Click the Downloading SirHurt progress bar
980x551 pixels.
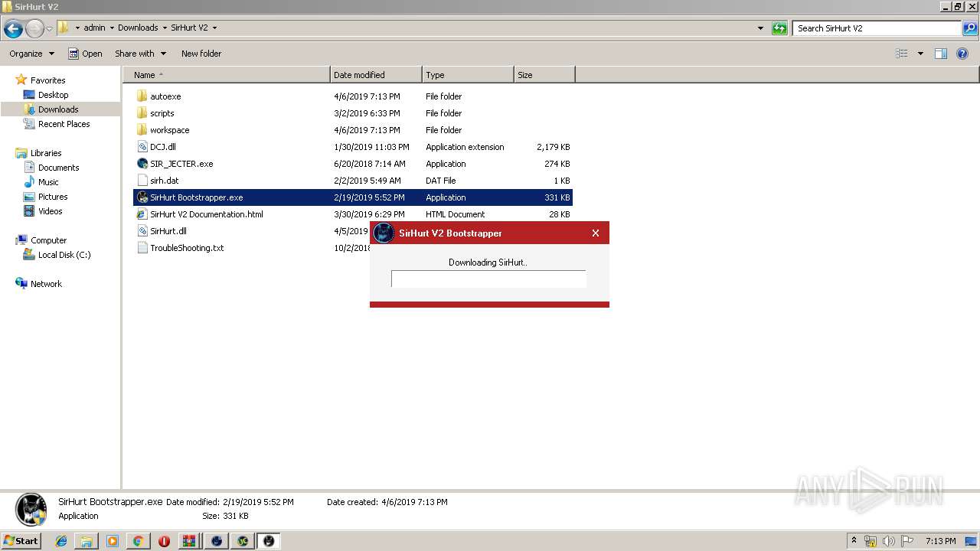click(488, 279)
